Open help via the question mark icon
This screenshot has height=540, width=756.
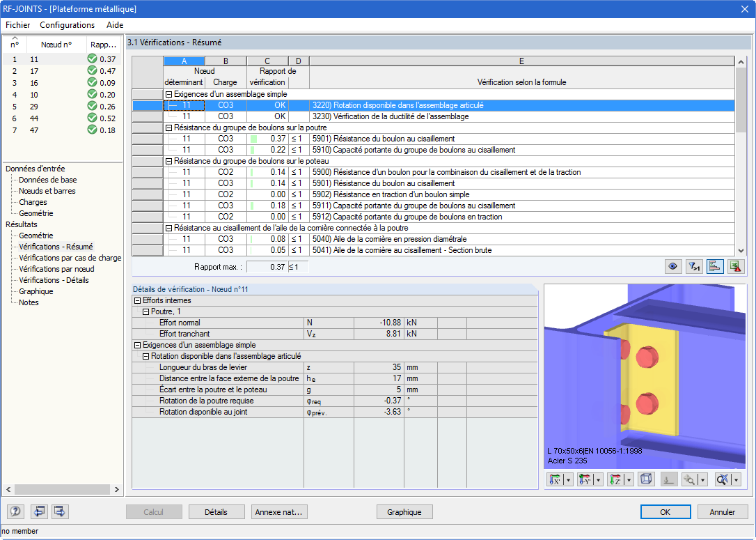tap(15, 511)
